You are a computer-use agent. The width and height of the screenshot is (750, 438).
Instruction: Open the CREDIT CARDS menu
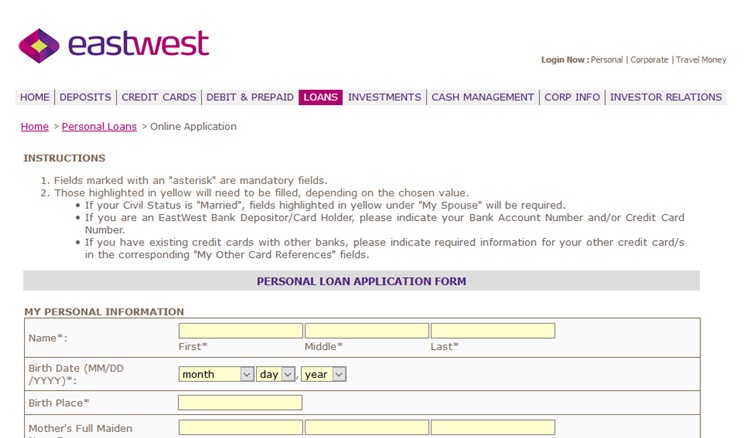tap(159, 98)
